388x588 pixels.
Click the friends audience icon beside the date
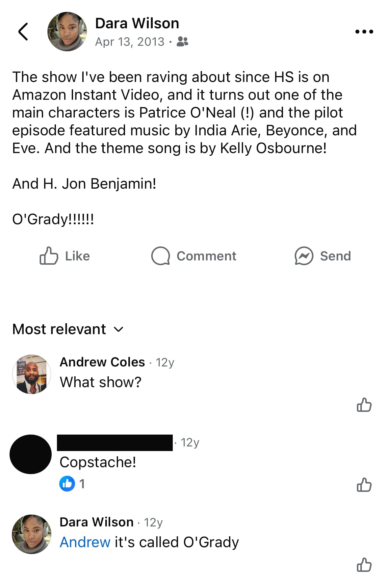pyautogui.click(x=183, y=41)
